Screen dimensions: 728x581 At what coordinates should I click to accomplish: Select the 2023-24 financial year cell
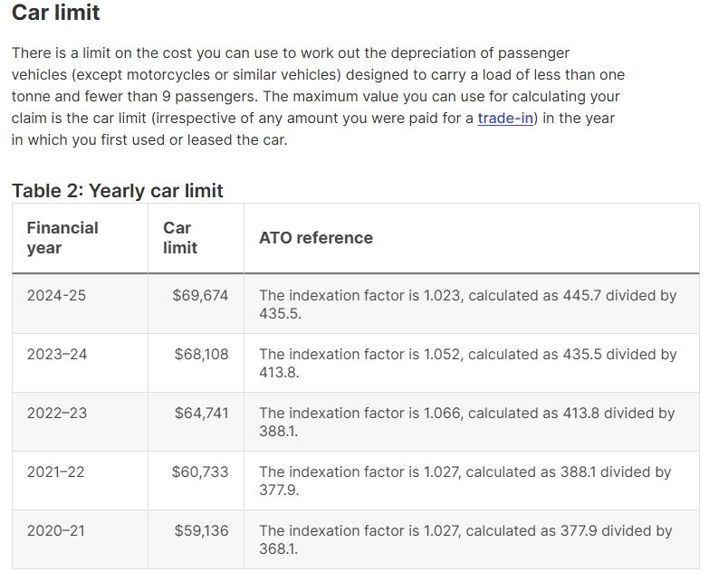click(57, 354)
